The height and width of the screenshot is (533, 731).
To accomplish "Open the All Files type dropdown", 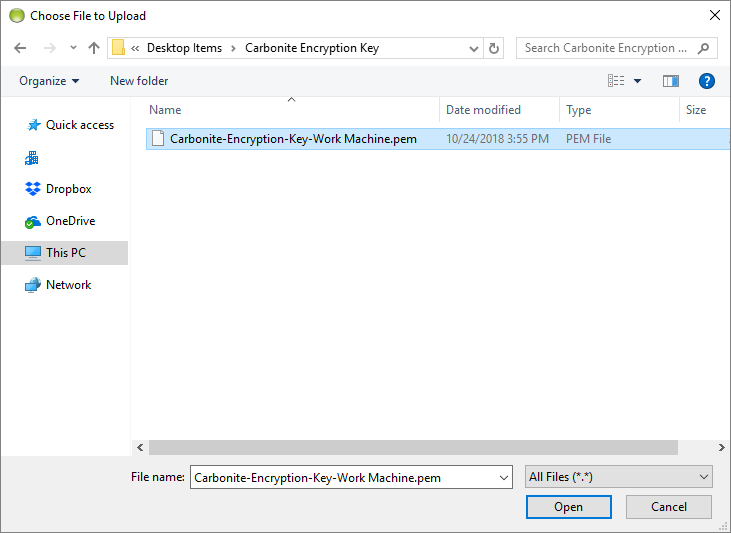I will click(x=619, y=478).
